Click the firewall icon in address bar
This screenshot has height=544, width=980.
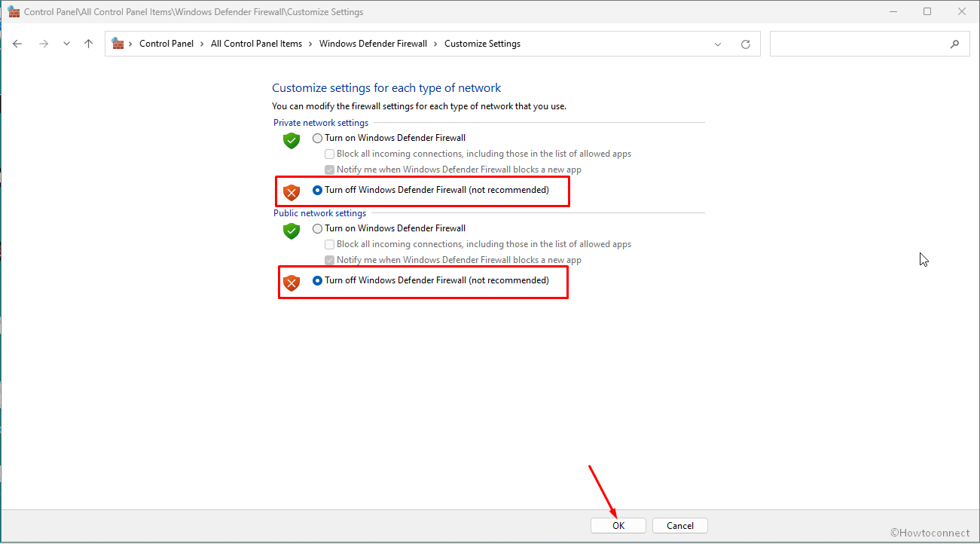(x=118, y=44)
